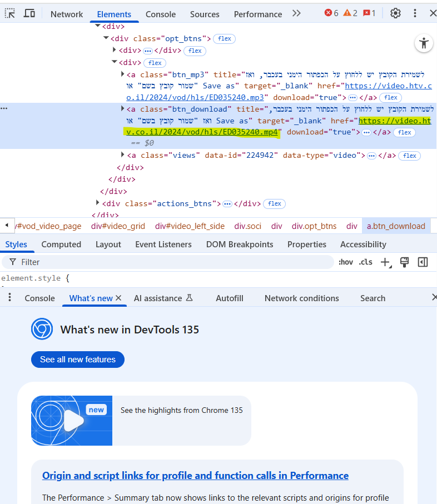Show more DevTools tabs via double chevron

296,13
